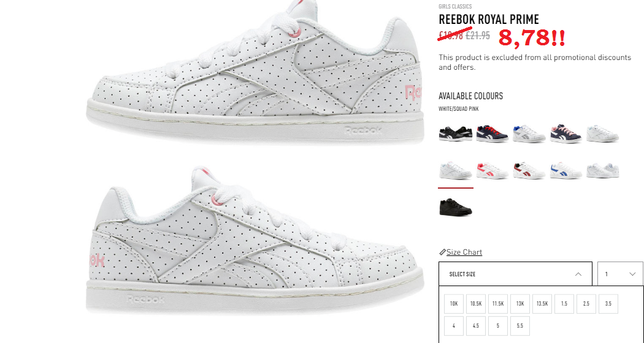
Task: Open the Size Chart link
Action: tap(464, 252)
